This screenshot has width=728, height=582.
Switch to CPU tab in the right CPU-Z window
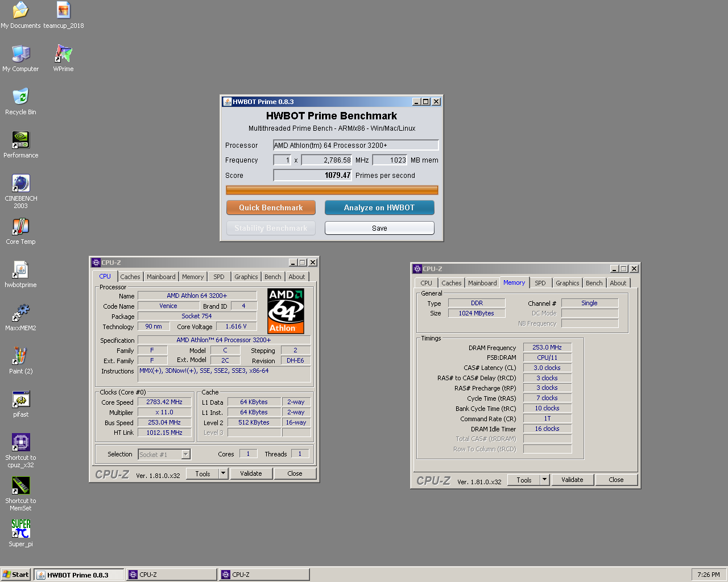pos(426,283)
